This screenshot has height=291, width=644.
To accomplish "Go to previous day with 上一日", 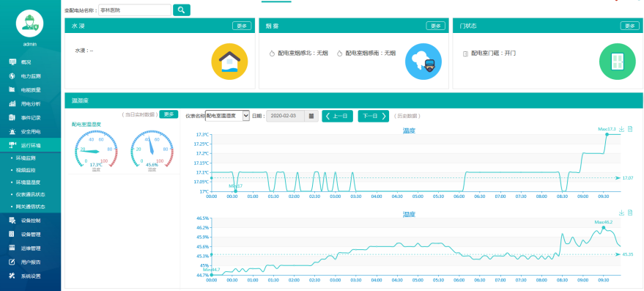I will tap(337, 116).
